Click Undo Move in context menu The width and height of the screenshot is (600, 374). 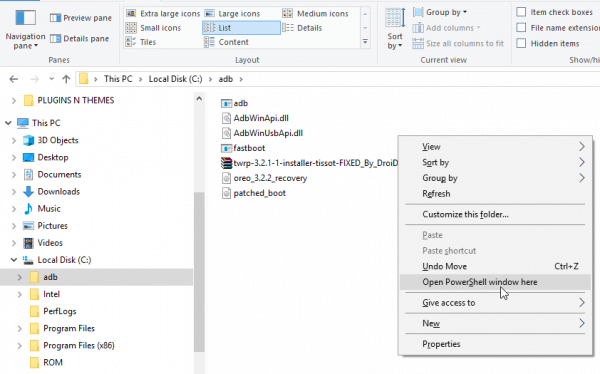(495, 266)
